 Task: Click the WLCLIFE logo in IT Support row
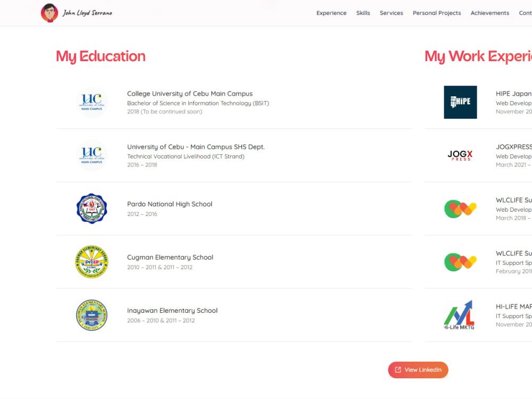click(460, 262)
